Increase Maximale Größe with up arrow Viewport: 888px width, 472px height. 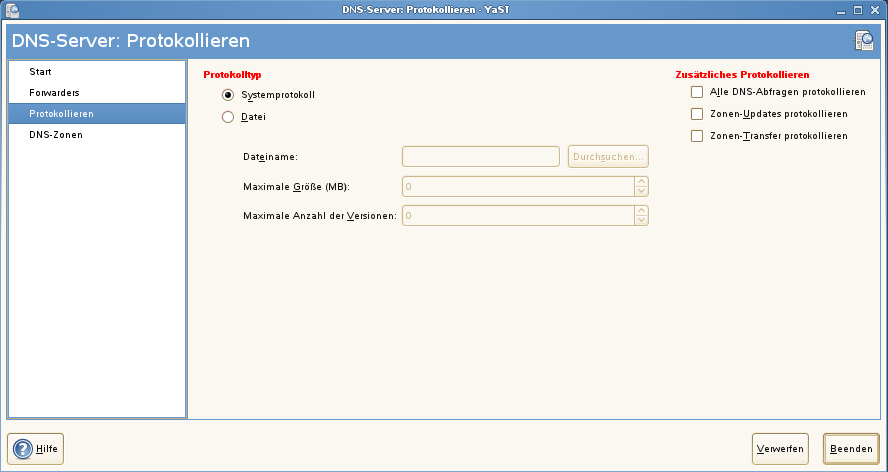tap(641, 181)
